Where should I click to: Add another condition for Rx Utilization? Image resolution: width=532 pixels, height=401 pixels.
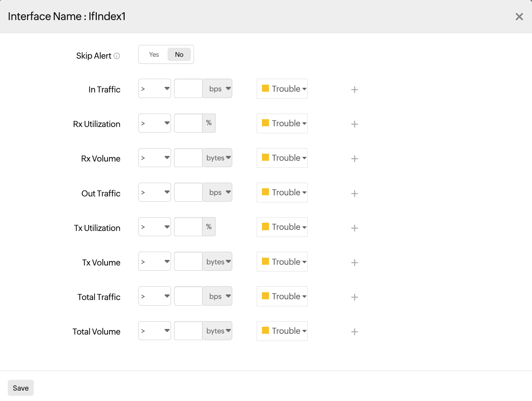(355, 124)
